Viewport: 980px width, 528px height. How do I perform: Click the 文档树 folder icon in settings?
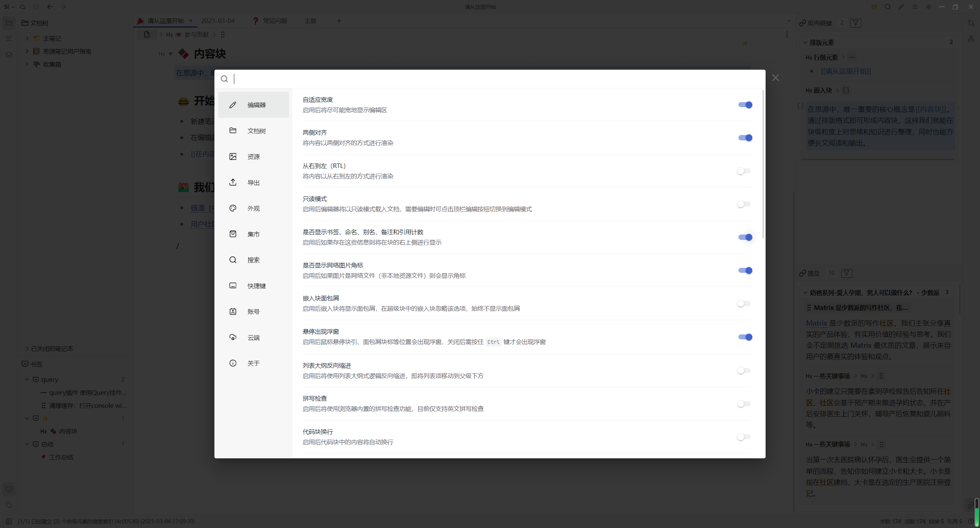tap(233, 130)
